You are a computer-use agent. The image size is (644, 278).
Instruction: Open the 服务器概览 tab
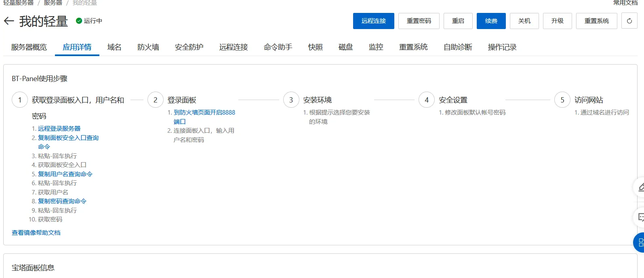[29, 47]
